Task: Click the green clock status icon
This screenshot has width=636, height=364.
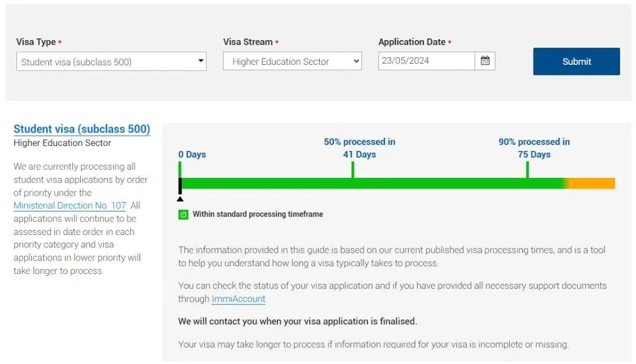Action: point(183,214)
